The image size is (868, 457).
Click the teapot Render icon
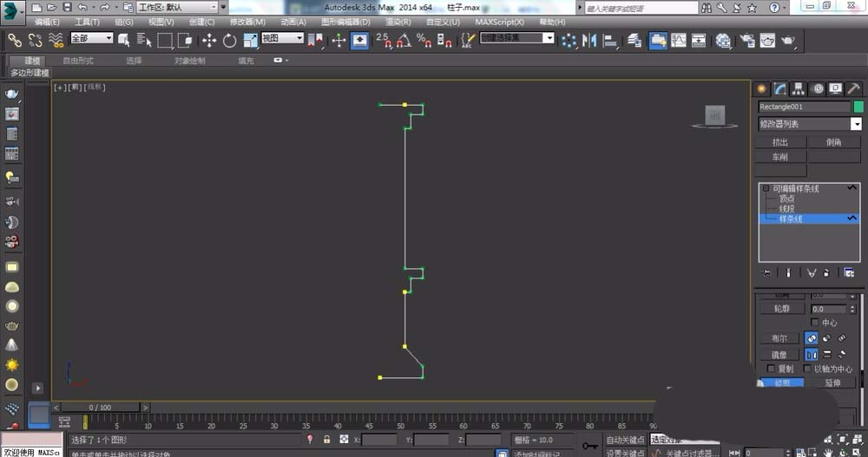pyautogui.click(x=788, y=40)
